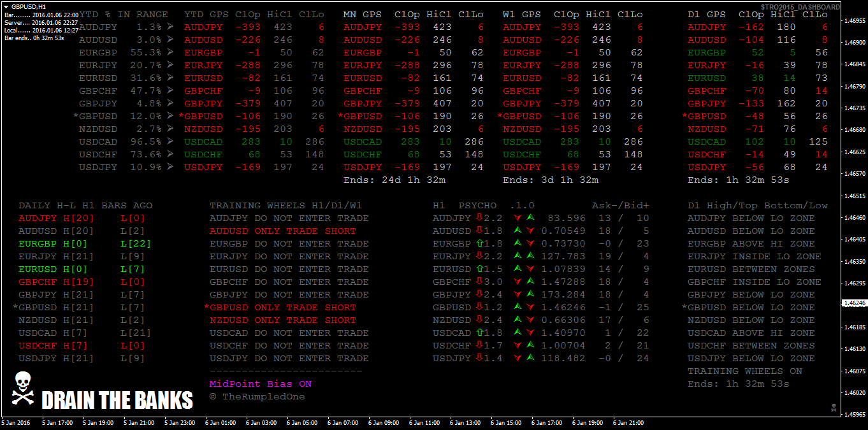This screenshot has height=430, width=868.
Task: Click the red down arrow beside GBPCHF 3.0
Action: point(479,282)
